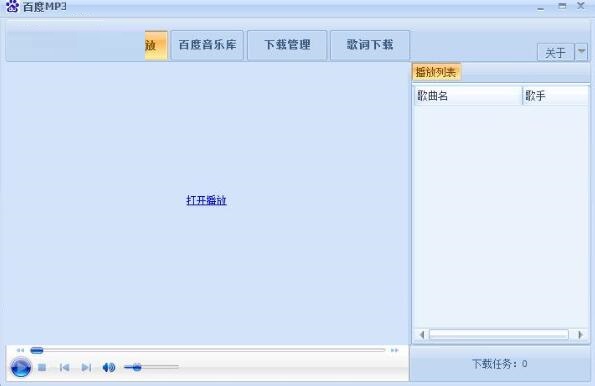Skip to the previous track
This screenshot has height=386, width=595.
click(x=65, y=367)
